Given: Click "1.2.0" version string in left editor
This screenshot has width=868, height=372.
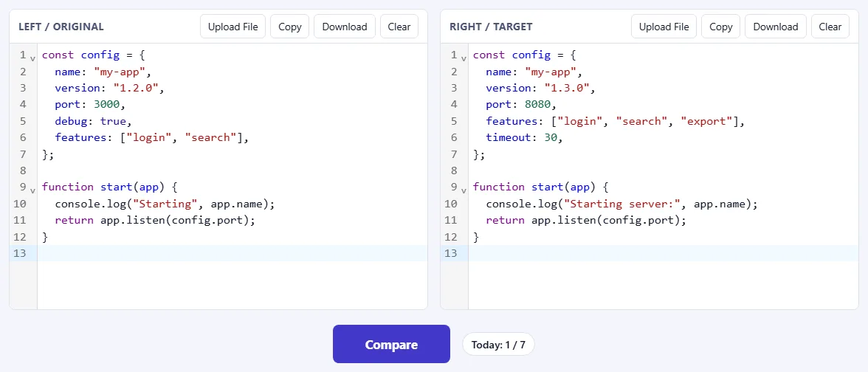Looking at the screenshot, I should (x=136, y=88).
